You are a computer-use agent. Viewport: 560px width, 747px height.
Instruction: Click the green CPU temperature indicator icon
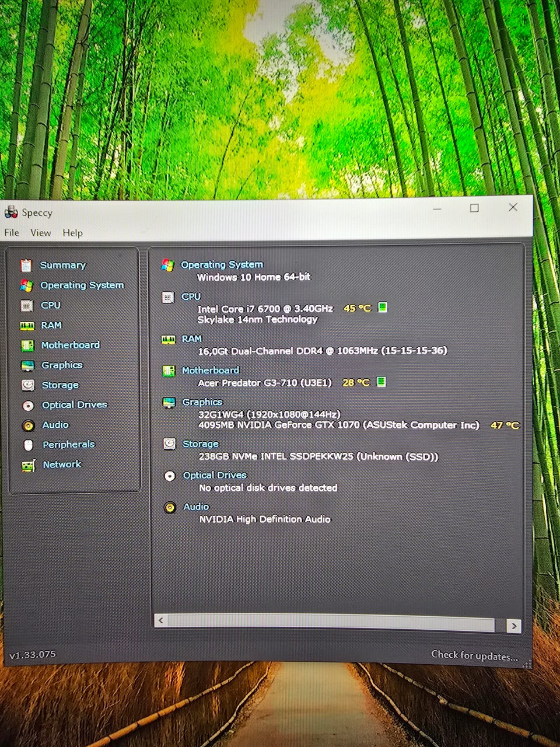[x=383, y=308]
